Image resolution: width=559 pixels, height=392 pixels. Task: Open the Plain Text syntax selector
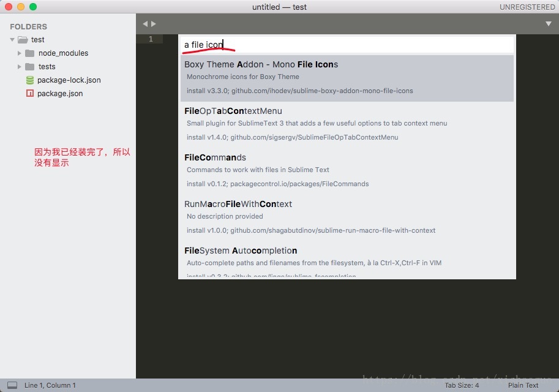[523, 385]
